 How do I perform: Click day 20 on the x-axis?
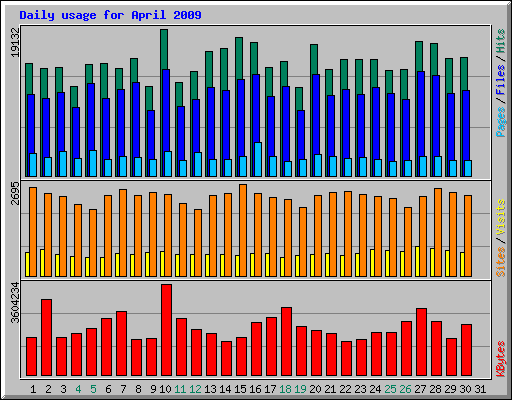tap(315, 389)
